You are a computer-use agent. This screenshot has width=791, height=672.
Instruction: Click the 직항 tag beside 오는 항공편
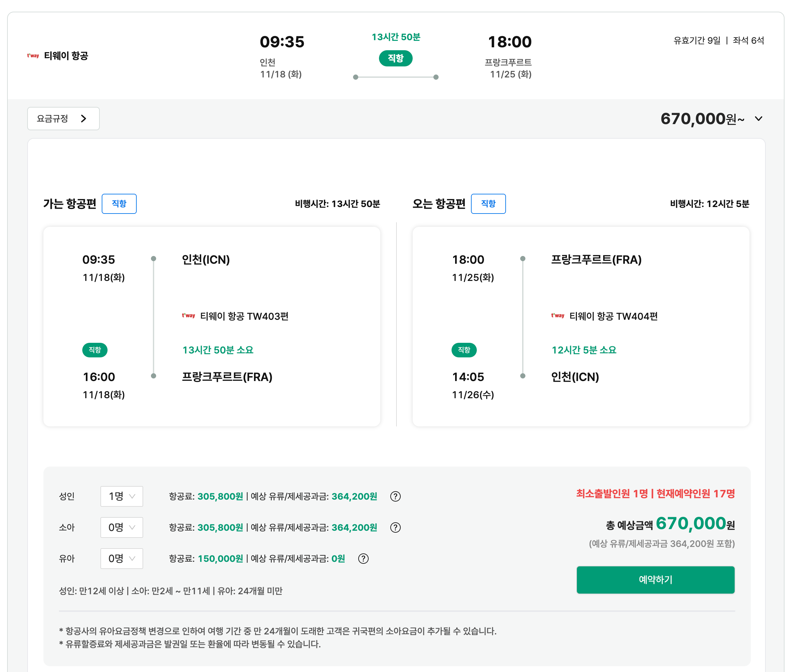(488, 204)
